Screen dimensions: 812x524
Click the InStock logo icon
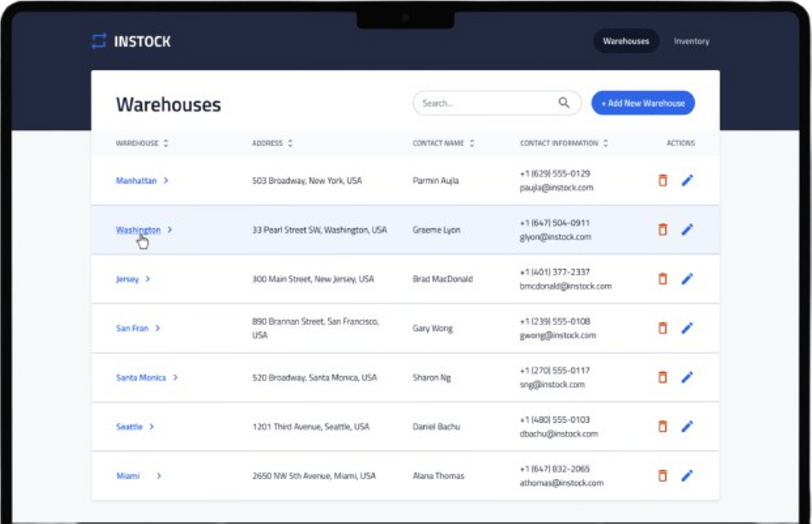pyautogui.click(x=99, y=41)
